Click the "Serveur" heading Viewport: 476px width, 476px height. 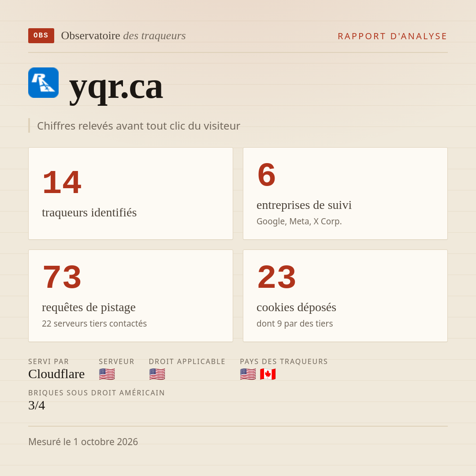point(116,361)
